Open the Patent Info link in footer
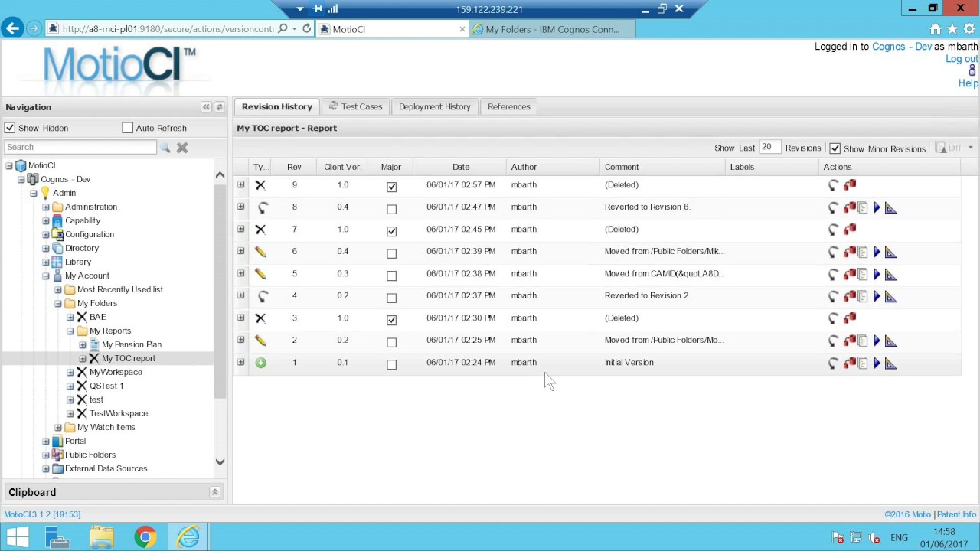The width and height of the screenshot is (980, 551). pyautogui.click(x=956, y=514)
